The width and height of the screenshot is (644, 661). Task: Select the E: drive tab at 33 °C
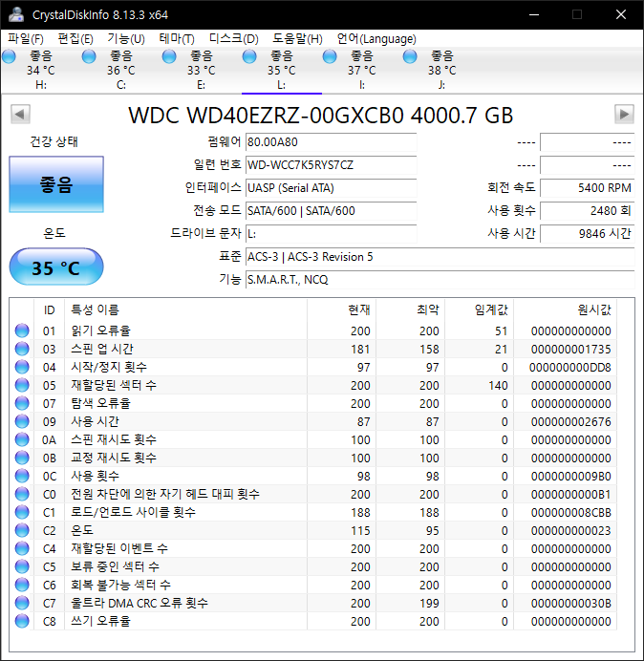click(202, 70)
